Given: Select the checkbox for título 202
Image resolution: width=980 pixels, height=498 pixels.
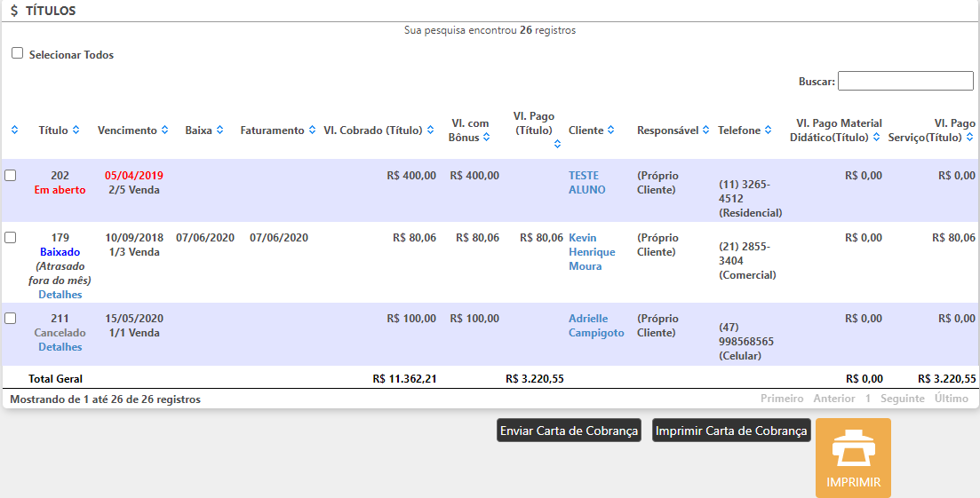Looking at the screenshot, I should (x=10, y=176).
